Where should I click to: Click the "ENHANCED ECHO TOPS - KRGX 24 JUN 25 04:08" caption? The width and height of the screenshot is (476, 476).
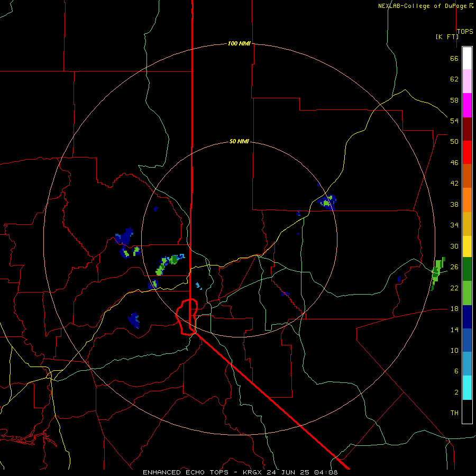click(240, 472)
